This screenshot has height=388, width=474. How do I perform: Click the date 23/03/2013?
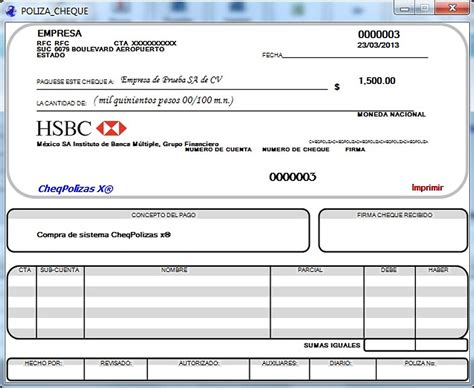coord(378,45)
